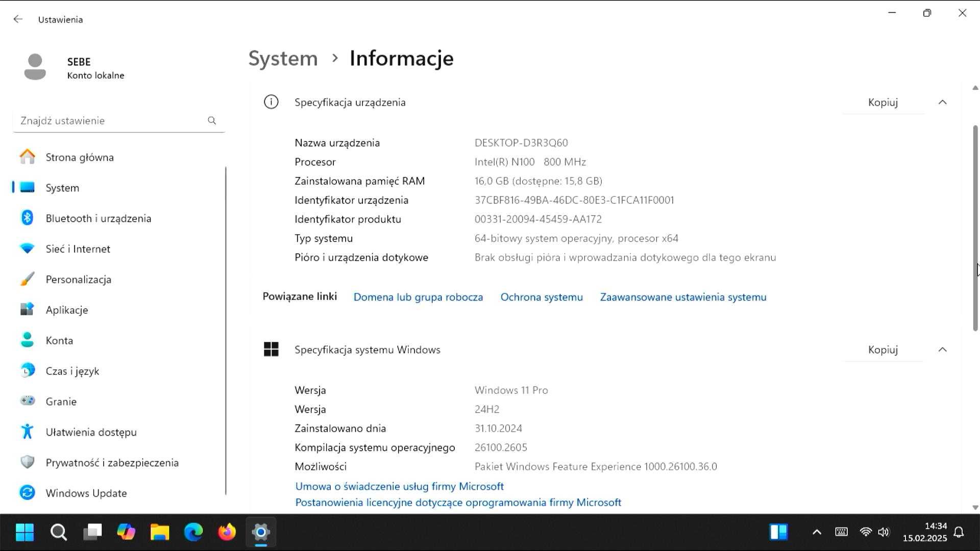Show hidden tray icons chevron
The height and width of the screenshot is (551, 980).
click(x=817, y=532)
